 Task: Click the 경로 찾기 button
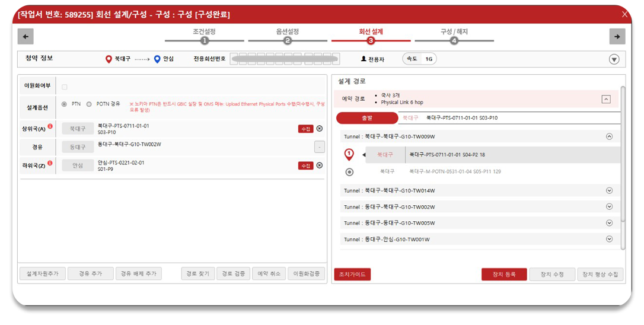point(198,273)
